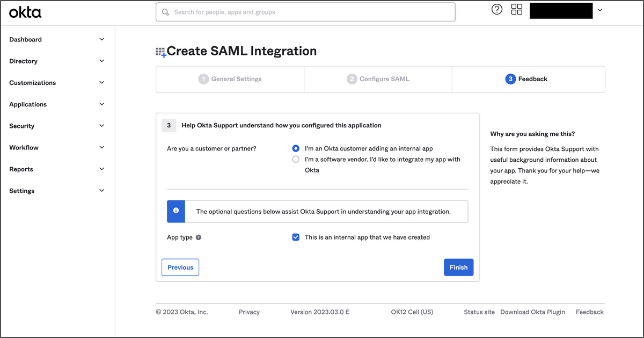644x338 pixels.
Task: Focus the people, apps and groups search field
Action: pyautogui.click(x=305, y=12)
